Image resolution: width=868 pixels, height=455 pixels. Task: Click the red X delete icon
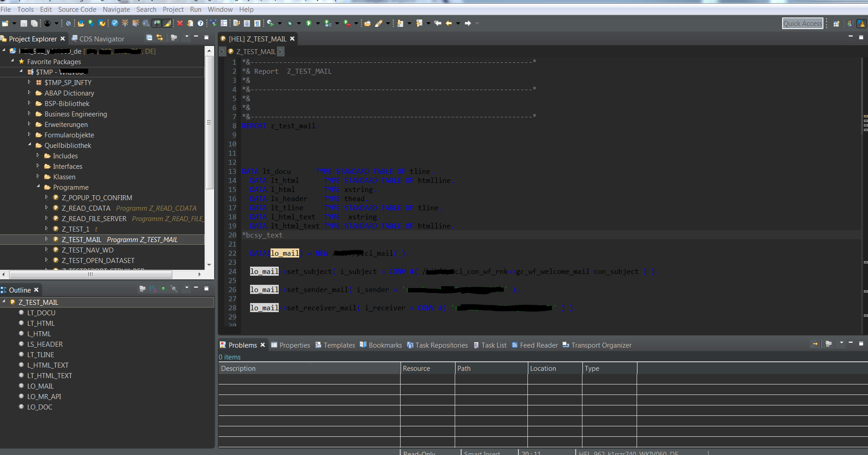[x=180, y=23]
